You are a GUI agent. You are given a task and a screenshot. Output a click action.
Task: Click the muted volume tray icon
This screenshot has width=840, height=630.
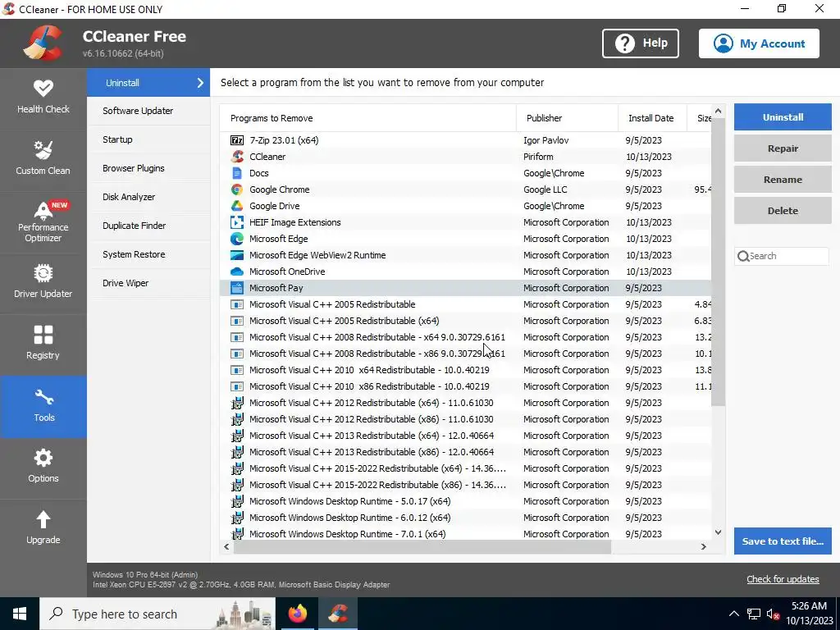(x=773, y=614)
